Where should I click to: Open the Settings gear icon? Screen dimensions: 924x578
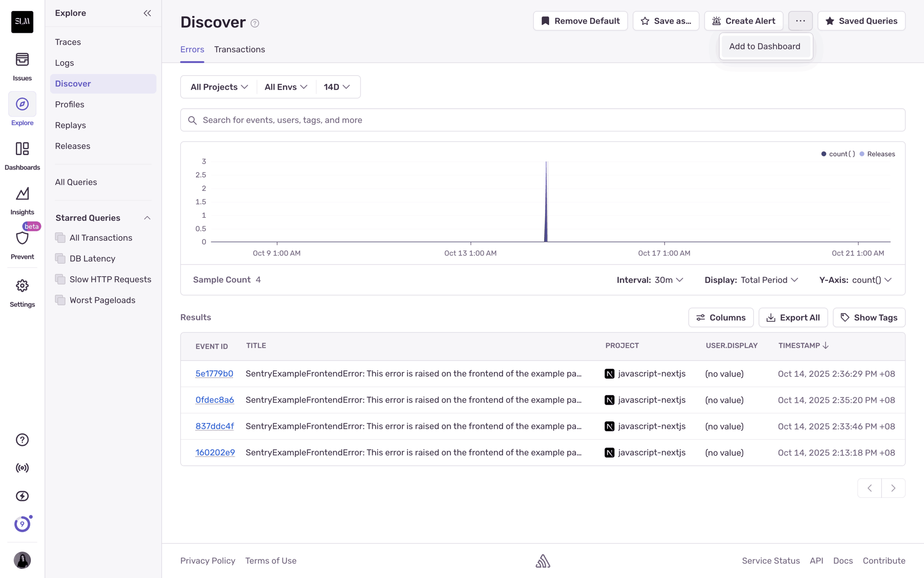[x=22, y=286]
